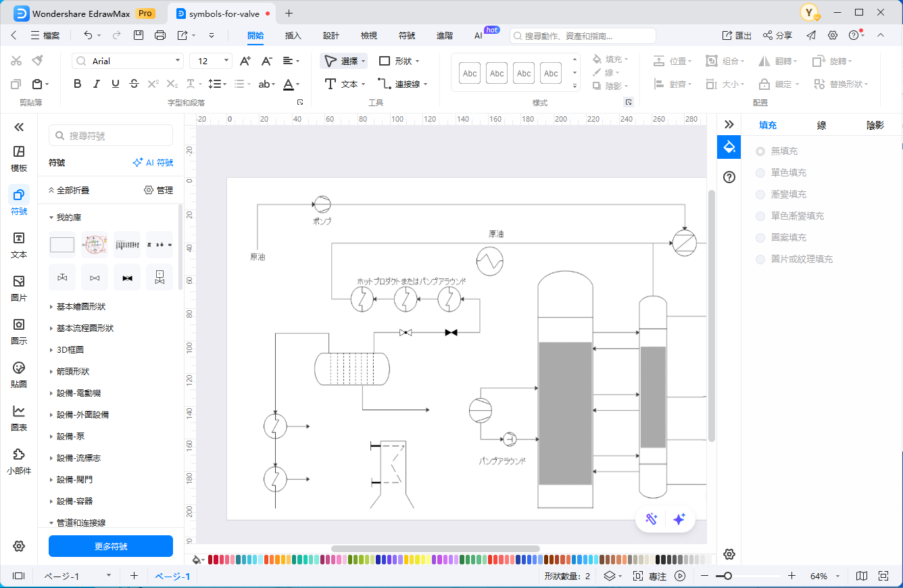
Task: Click the 搜尋符號 symbol search field
Action: (111, 136)
